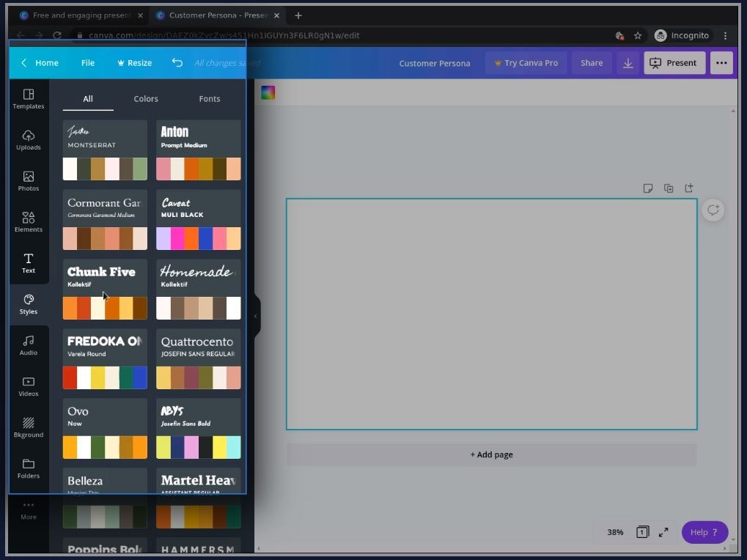Apply the Anton Prompt Medium color palette

199,169
